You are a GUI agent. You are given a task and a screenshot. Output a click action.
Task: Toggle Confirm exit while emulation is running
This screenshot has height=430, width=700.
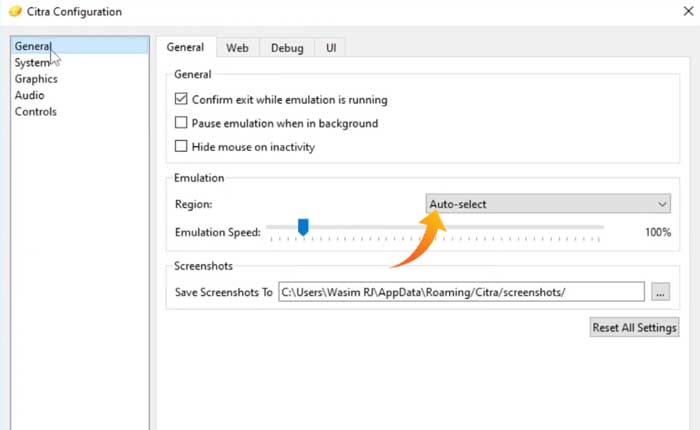(x=181, y=100)
